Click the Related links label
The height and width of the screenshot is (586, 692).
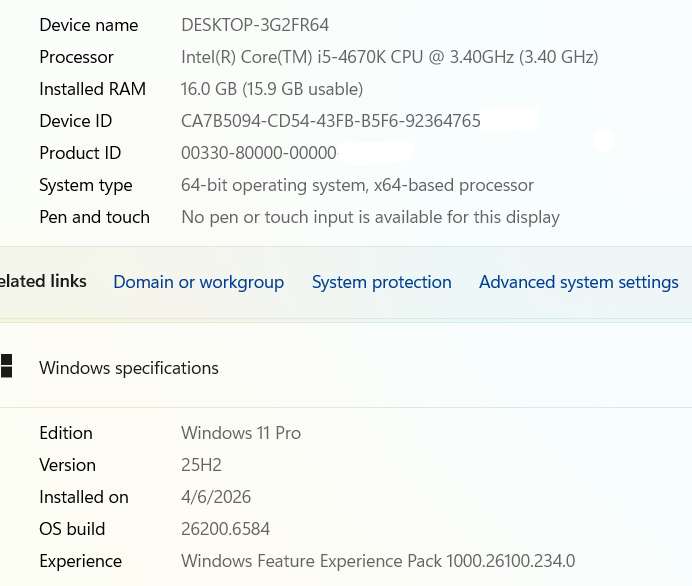coord(43,282)
